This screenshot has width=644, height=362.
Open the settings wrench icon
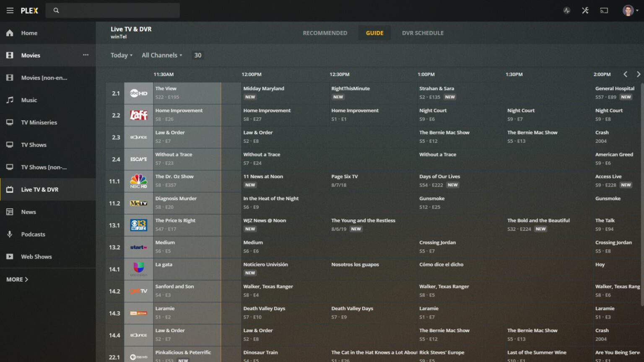(585, 10)
